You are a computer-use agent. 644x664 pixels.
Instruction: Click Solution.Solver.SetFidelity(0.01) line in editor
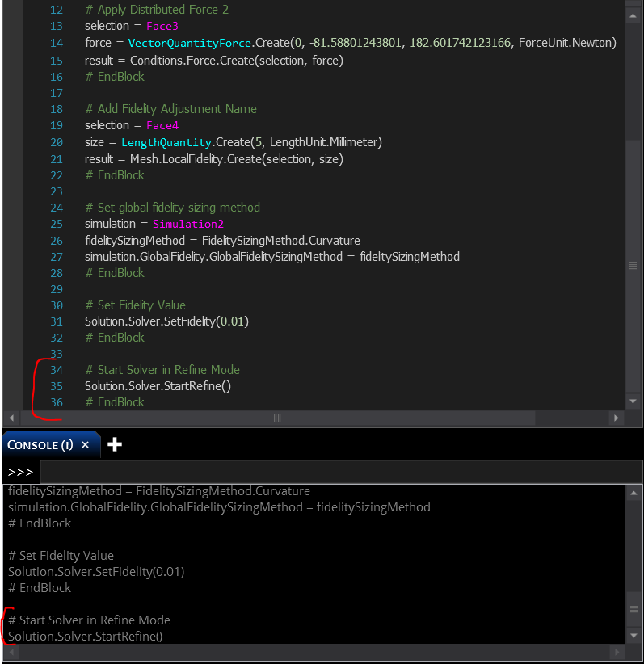tap(167, 321)
